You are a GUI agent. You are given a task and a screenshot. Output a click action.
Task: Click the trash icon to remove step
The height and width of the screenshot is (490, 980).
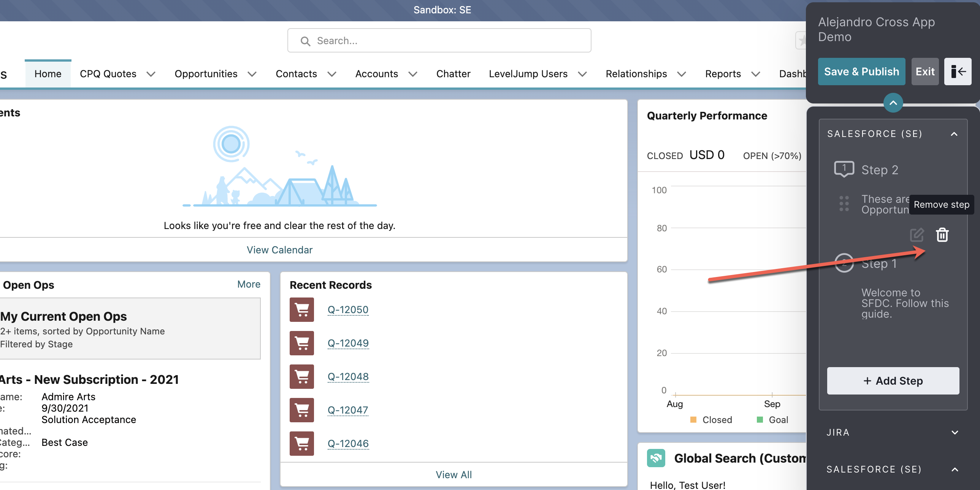click(942, 234)
